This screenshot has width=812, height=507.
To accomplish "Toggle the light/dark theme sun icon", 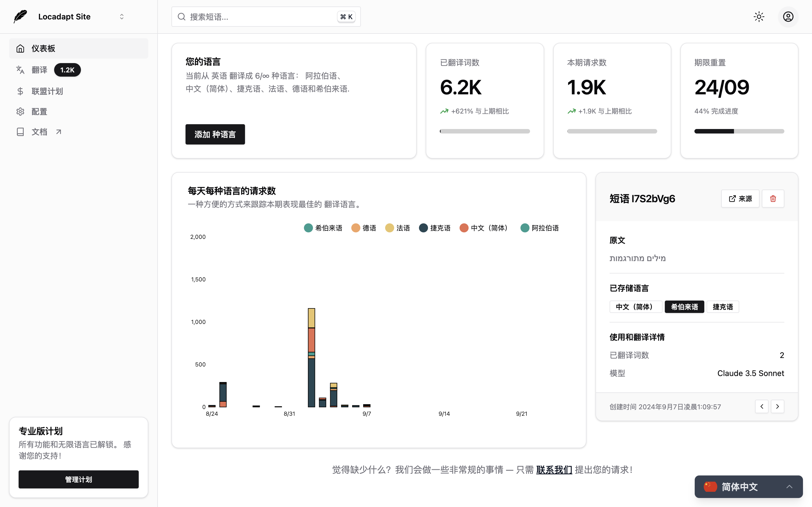I will tap(759, 17).
